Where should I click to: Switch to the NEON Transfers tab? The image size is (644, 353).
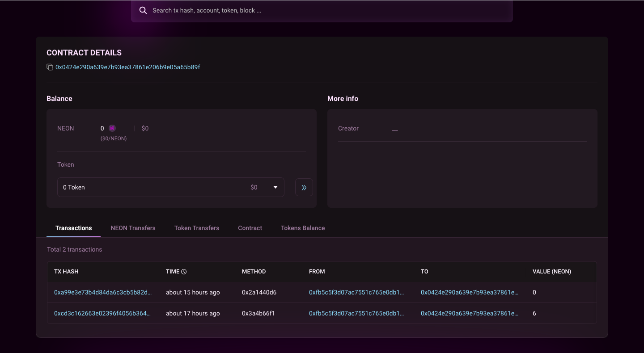click(x=133, y=228)
